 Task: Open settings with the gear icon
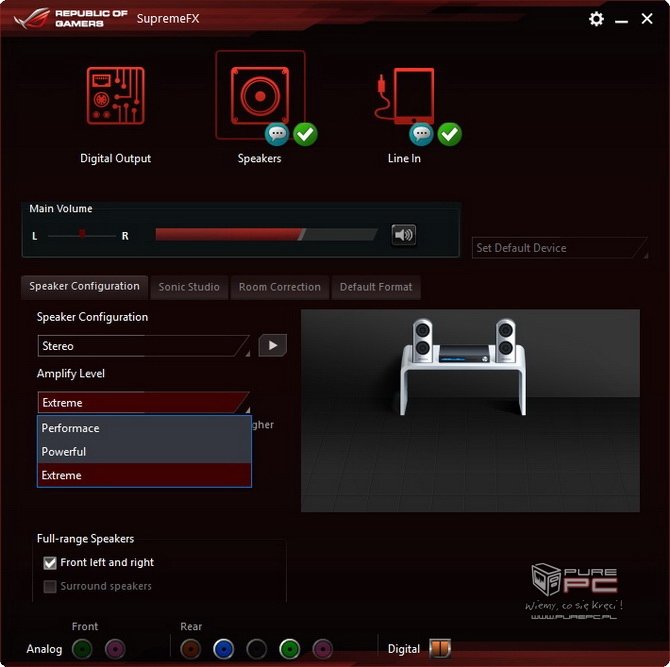(x=596, y=19)
